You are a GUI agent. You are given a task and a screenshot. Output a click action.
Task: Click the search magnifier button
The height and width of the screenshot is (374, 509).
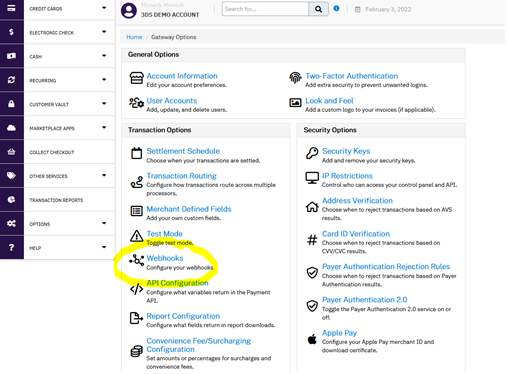pyautogui.click(x=318, y=9)
